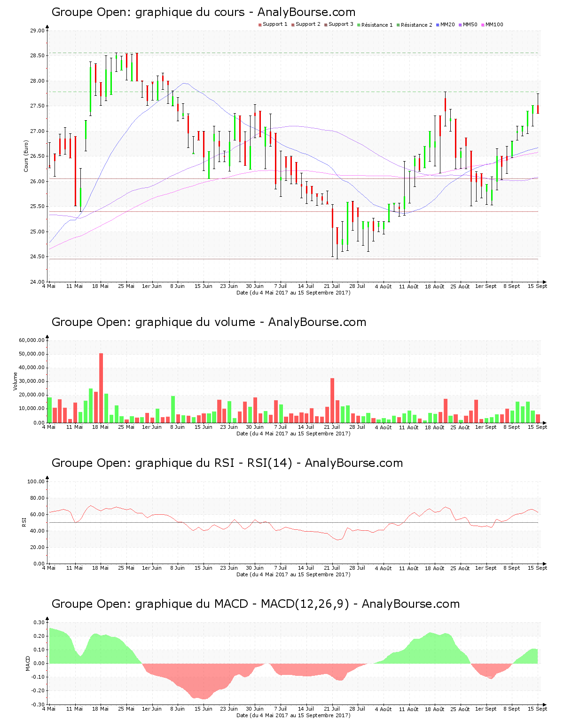Click the 'graphique du volume' chart title
Screen dimensions: 564x728
[x=209, y=322]
